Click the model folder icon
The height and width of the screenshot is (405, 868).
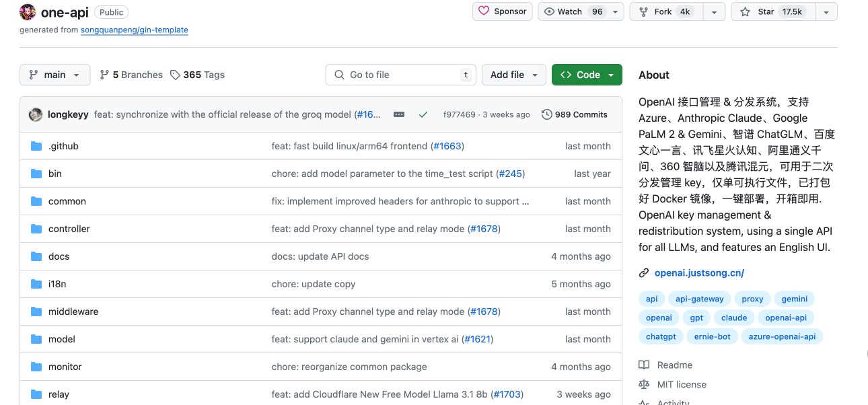pos(36,339)
